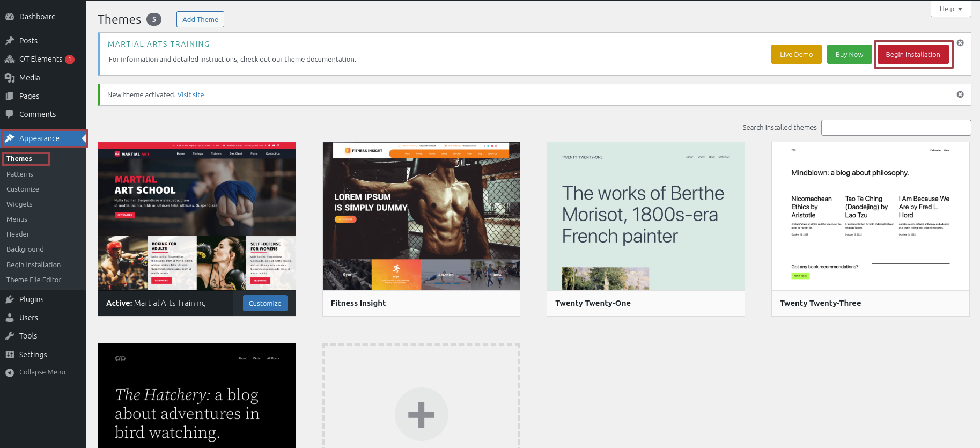The width and height of the screenshot is (980, 448).
Task: Select Theme File Editor submenu item
Action: click(x=34, y=280)
